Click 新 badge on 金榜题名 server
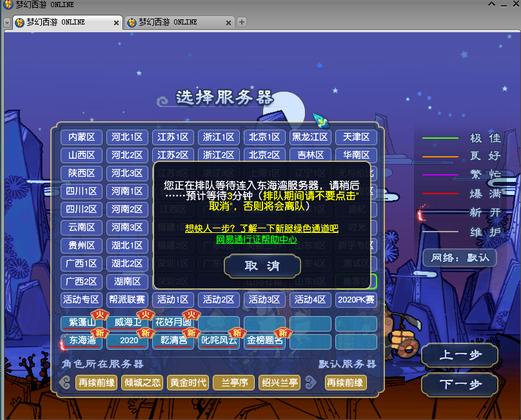Image resolution: width=521 pixels, height=420 pixels. tap(283, 332)
